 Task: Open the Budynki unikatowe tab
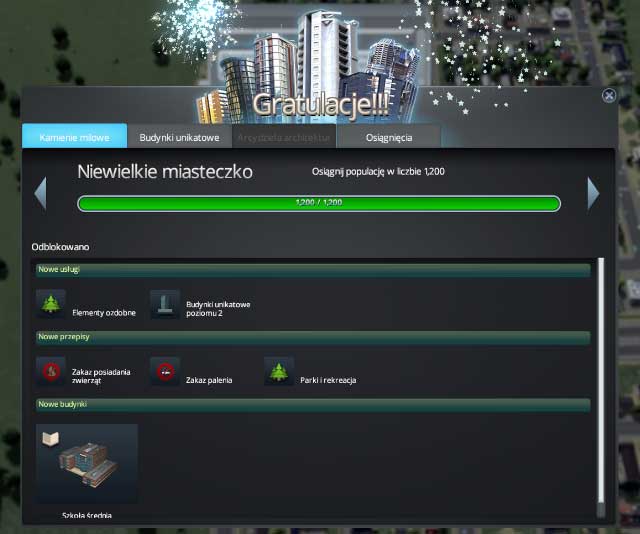coord(179,137)
